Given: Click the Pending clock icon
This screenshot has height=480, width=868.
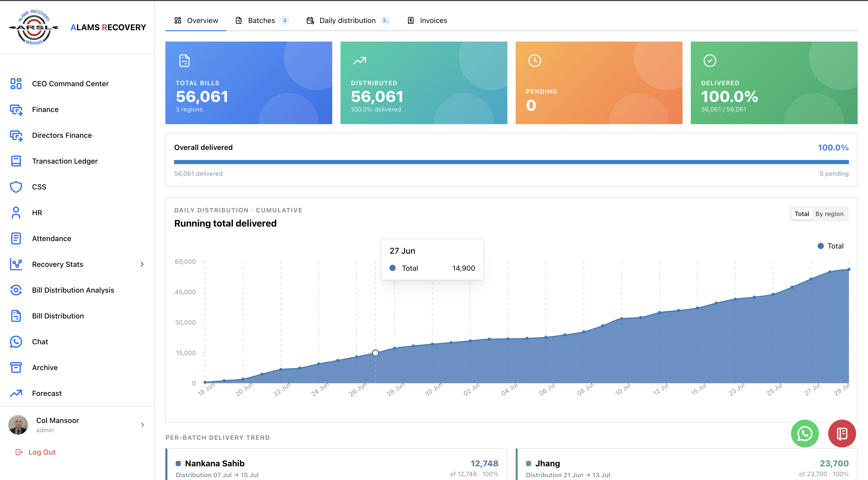Looking at the screenshot, I should [x=534, y=61].
